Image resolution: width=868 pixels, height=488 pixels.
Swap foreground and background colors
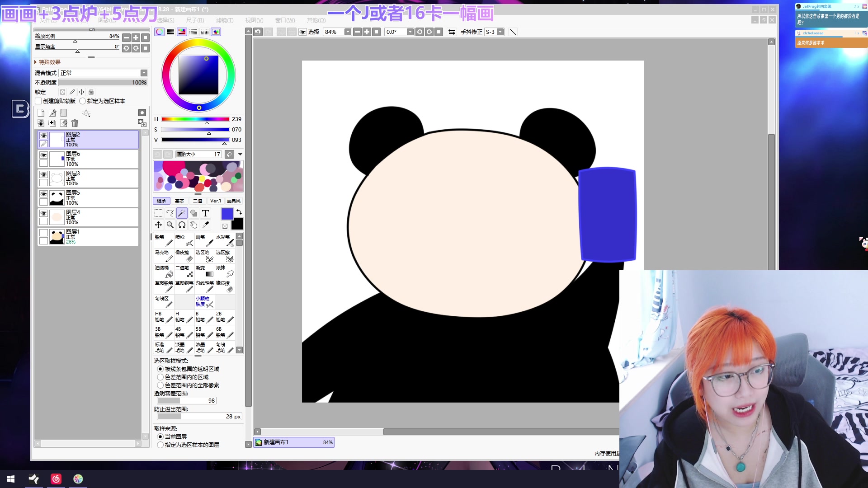pyautogui.click(x=239, y=211)
